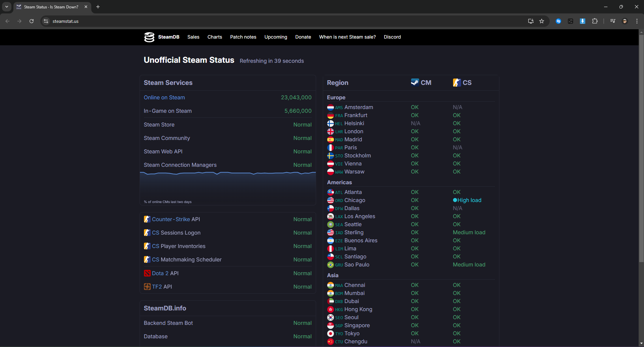This screenshot has width=644, height=347.
Task: Open the Discord nav item
Action: (392, 37)
